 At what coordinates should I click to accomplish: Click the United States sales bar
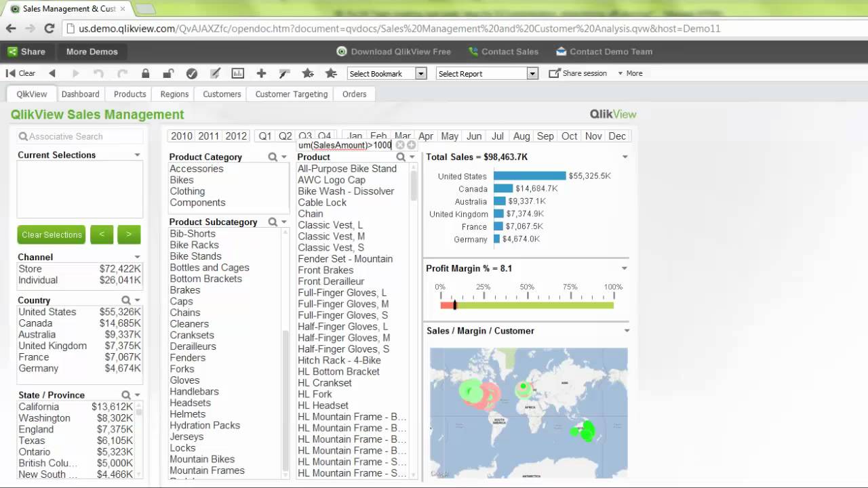pos(530,176)
